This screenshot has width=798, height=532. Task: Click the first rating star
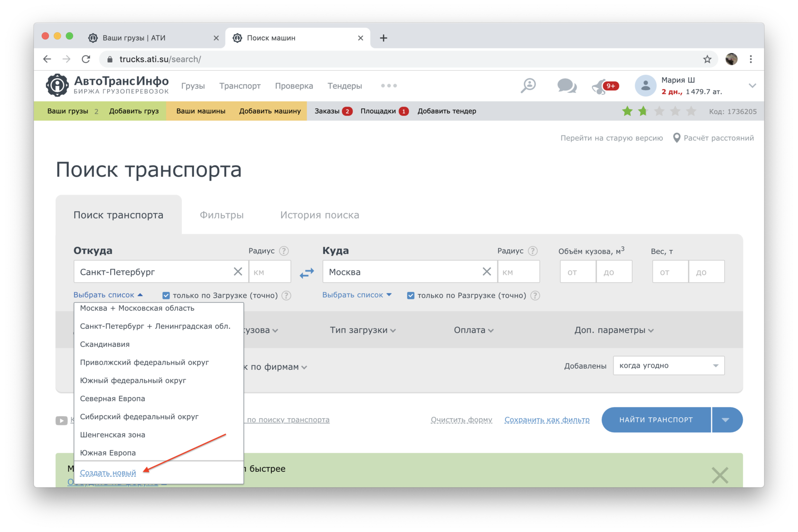[x=627, y=112]
